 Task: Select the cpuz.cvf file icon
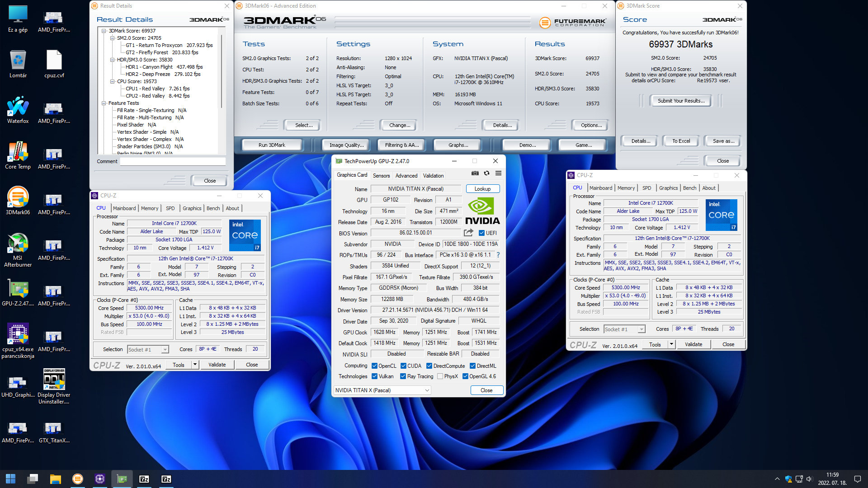pyautogui.click(x=54, y=64)
